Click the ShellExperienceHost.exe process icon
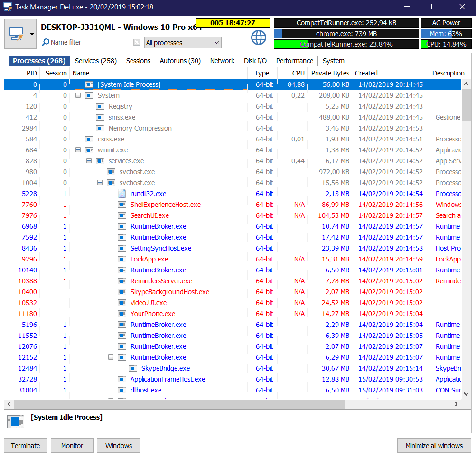This screenshot has width=476, height=457. pos(122,205)
